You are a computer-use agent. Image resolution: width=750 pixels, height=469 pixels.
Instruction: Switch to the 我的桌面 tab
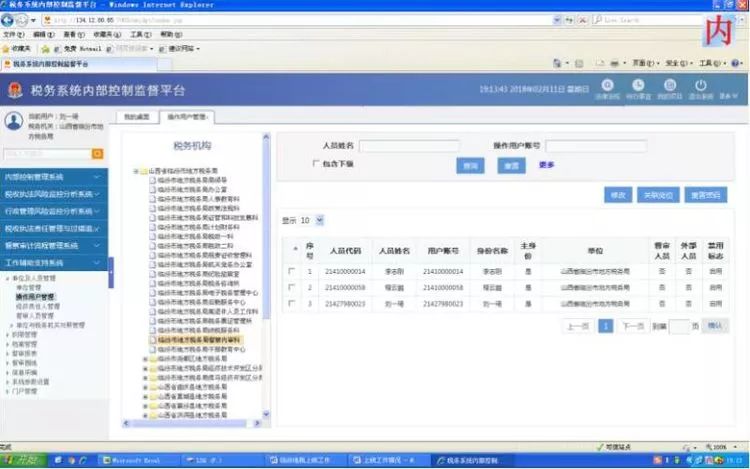pos(135,117)
